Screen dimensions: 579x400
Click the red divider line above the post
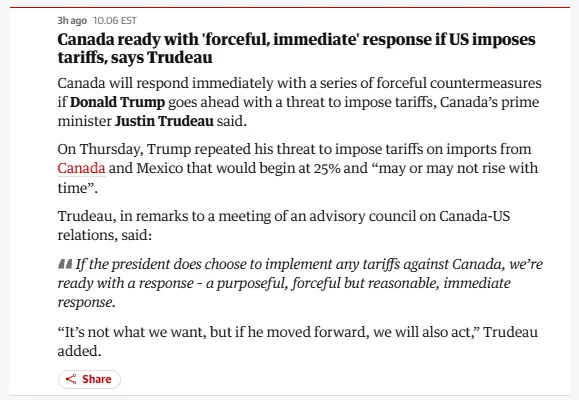click(290, 7)
